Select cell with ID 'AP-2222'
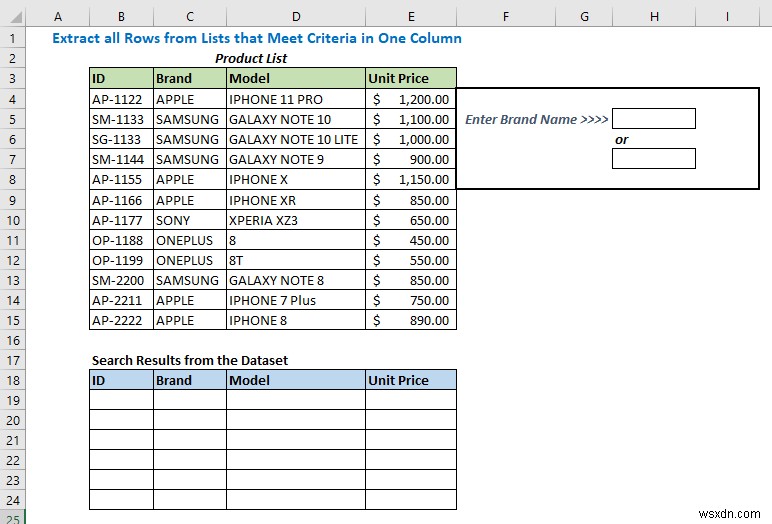This screenshot has height=524, width=772. click(122, 320)
